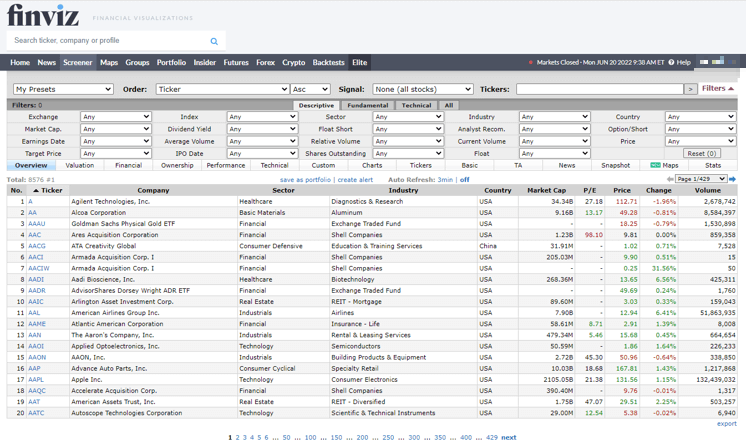Open News in navigation bar
Image resolution: width=746 pixels, height=448 pixels.
click(x=47, y=62)
